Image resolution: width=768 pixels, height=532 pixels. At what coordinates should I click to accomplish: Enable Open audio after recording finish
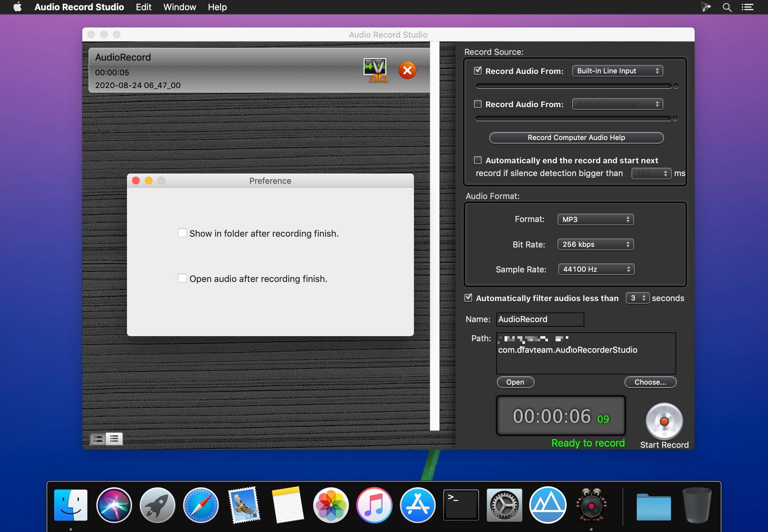(182, 278)
